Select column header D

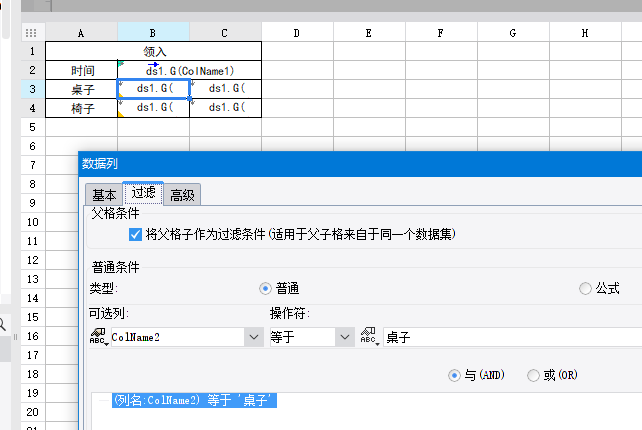pyautogui.click(x=297, y=33)
